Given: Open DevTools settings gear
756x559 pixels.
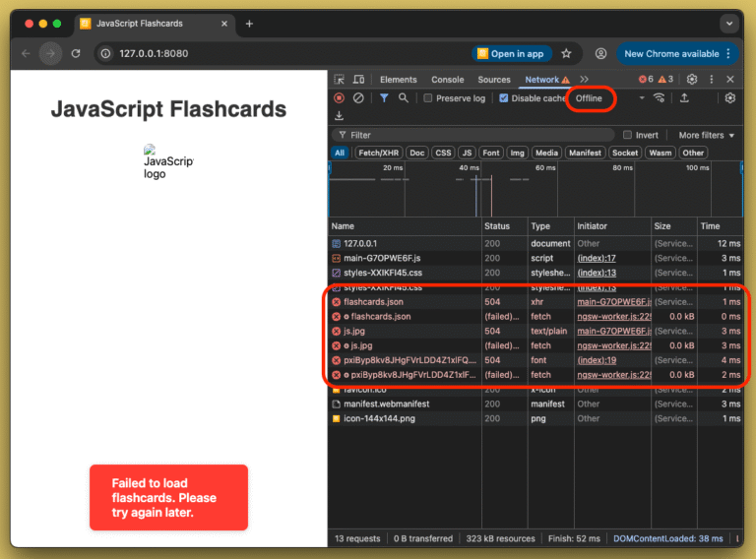Looking at the screenshot, I should click(692, 79).
